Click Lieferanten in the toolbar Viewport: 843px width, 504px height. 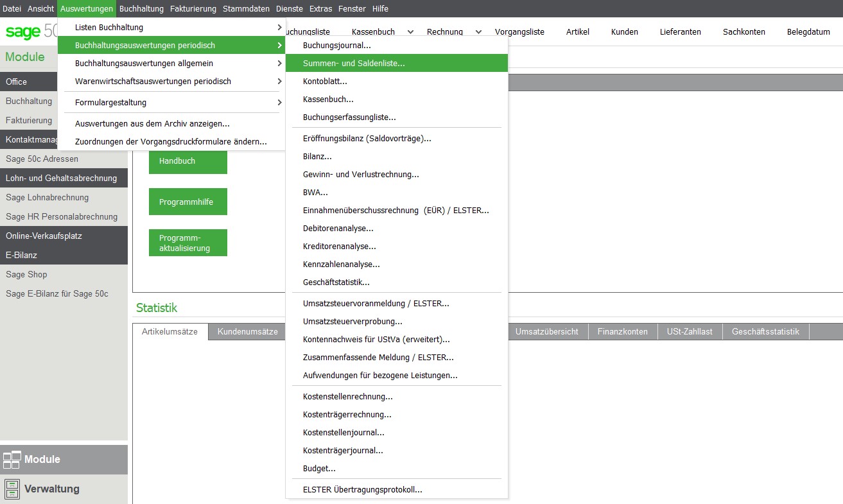pos(681,31)
